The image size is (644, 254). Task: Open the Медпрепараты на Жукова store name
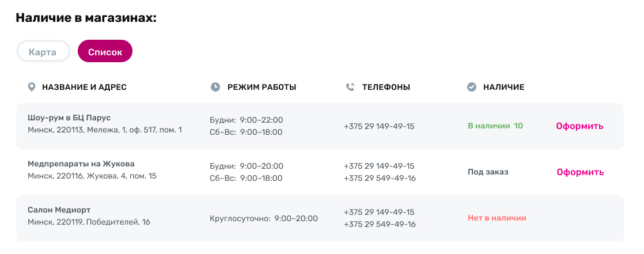point(81,164)
